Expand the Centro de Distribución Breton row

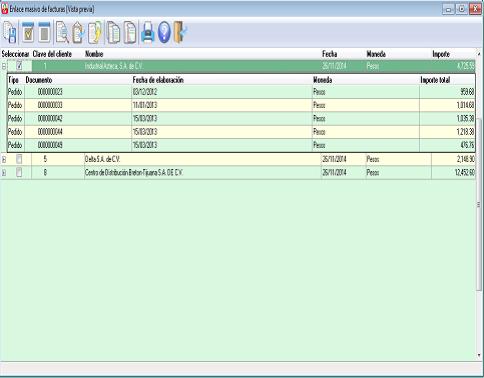[x=4, y=173]
